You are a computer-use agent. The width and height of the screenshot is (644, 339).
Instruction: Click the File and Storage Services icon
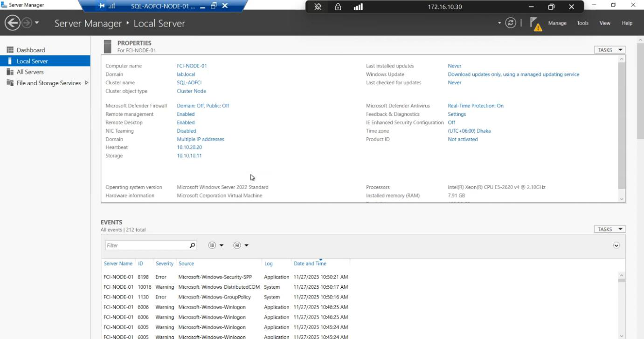[x=10, y=83]
